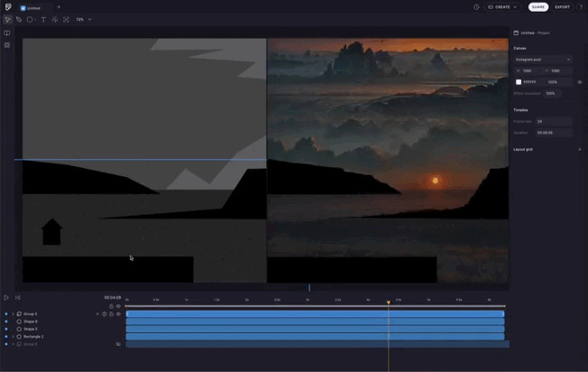Image resolution: width=588 pixels, height=372 pixels.
Task: Click the mask icon on Group 5 row
Action: [x=105, y=314]
